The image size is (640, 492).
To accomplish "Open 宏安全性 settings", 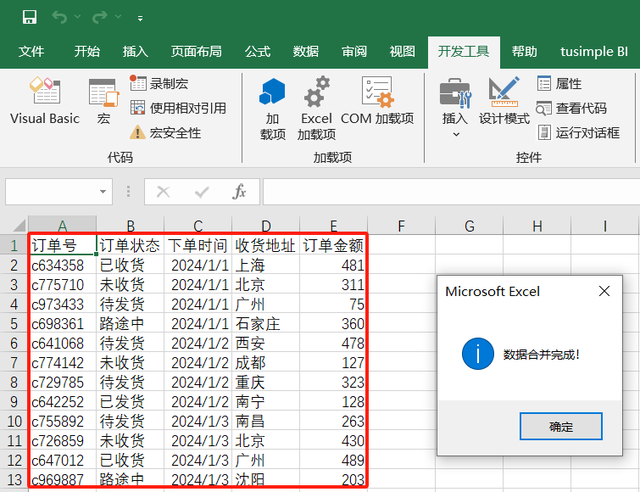I will pos(165,132).
